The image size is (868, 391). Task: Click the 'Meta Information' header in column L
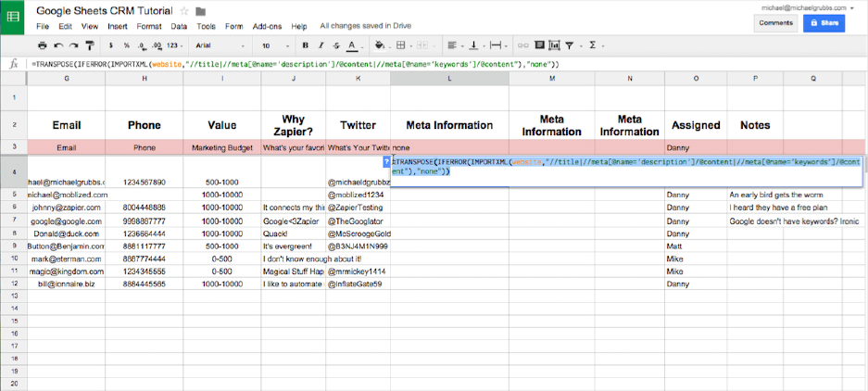pyautogui.click(x=449, y=125)
